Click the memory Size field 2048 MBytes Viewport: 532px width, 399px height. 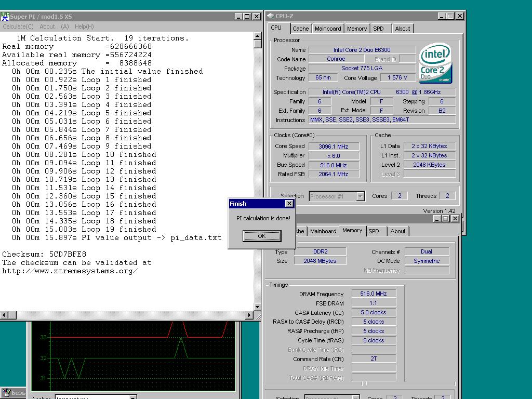point(320,261)
